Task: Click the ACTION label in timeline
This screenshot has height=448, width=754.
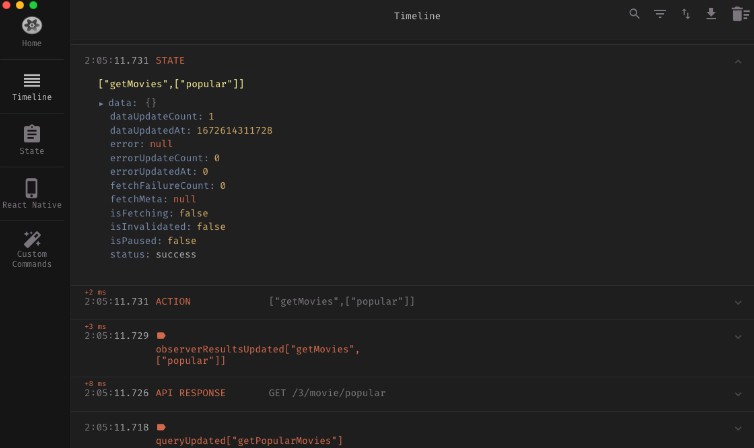Action: [x=173, y=301]
